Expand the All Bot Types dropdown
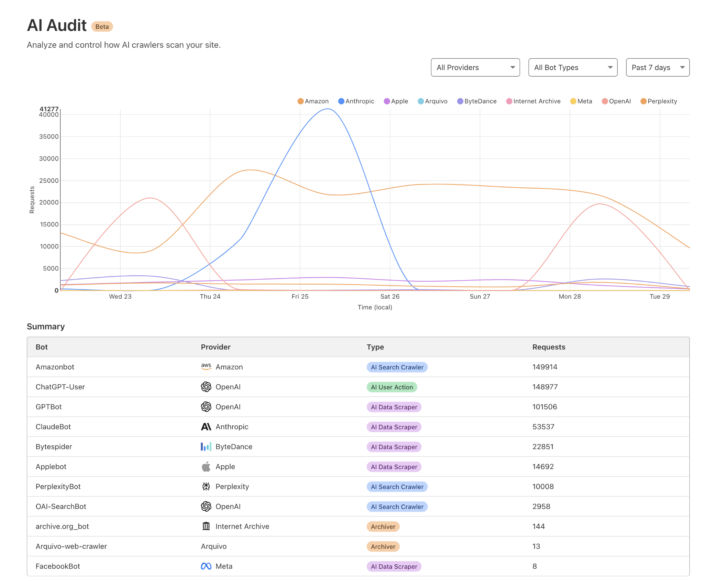Viewport: 704px width, 588px height. pyautogui.click(x=572, y=67)
